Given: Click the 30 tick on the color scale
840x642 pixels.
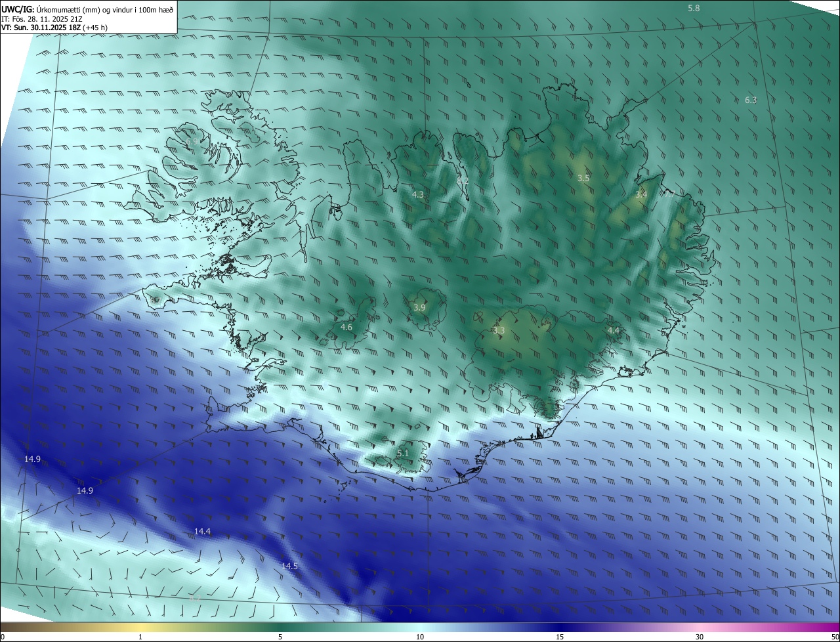Looking at the screenshot, I should click(x=700, y=637).
